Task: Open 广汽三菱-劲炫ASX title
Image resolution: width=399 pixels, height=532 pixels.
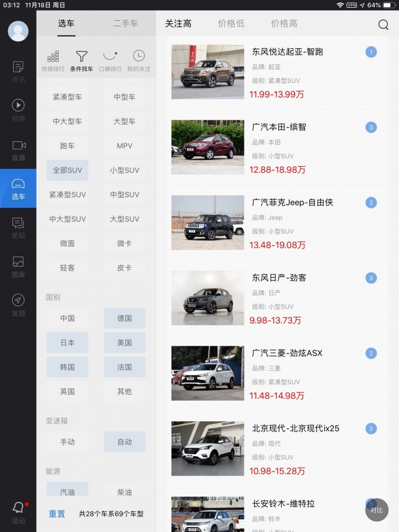Action: [287, 353]
